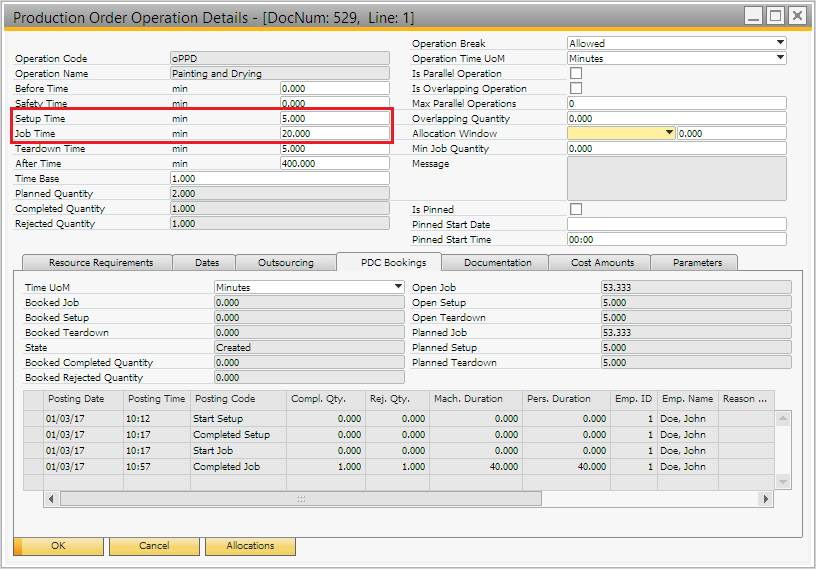Screen dimensions: 816x569
Task: Click the Setup Time input field
Action: click(335, 119)
